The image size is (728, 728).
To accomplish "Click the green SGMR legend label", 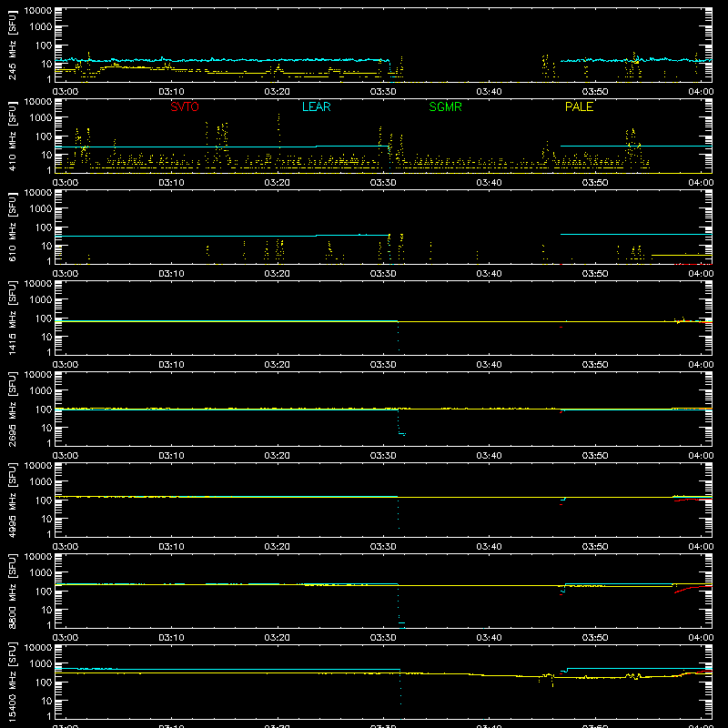I will coord(445,106).
